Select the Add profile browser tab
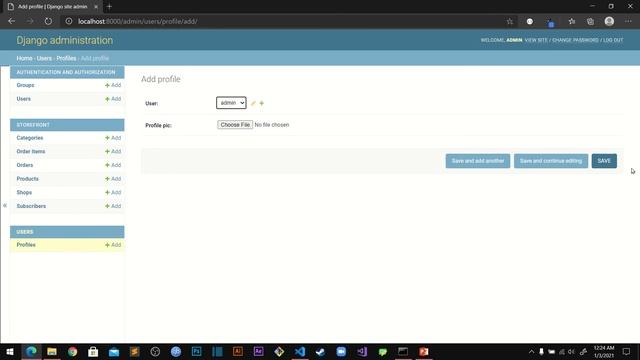 [x=53, y=7]
